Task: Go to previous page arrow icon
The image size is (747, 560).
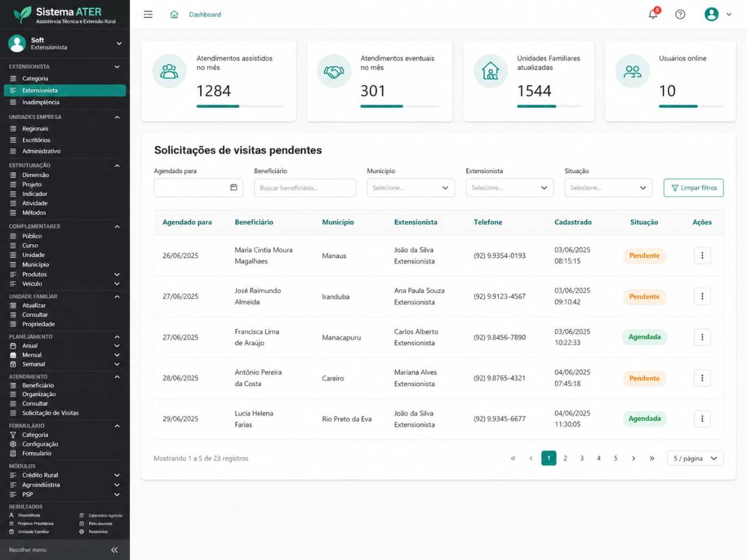Action: pos(531,459)
